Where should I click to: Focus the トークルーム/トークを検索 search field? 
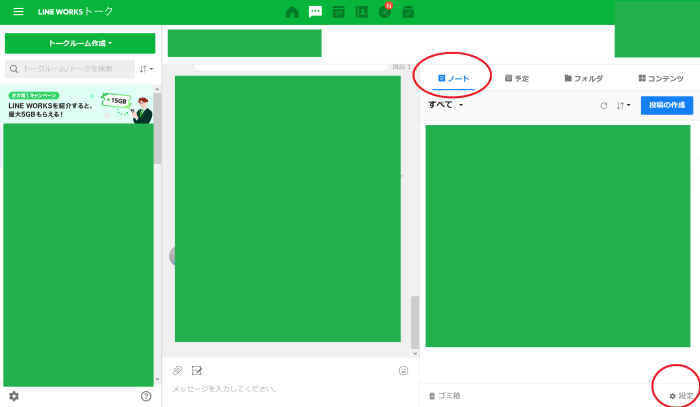[x=70, y=69]
